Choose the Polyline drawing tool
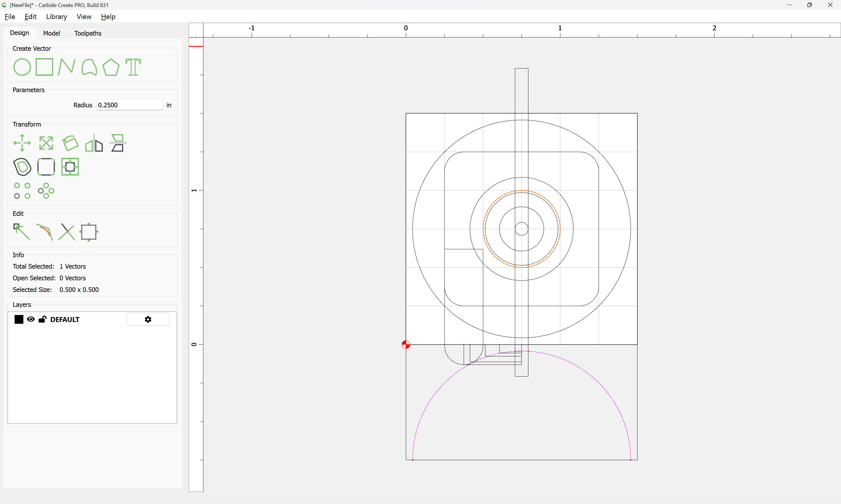The image size is (841, 504). coord(66,67)
